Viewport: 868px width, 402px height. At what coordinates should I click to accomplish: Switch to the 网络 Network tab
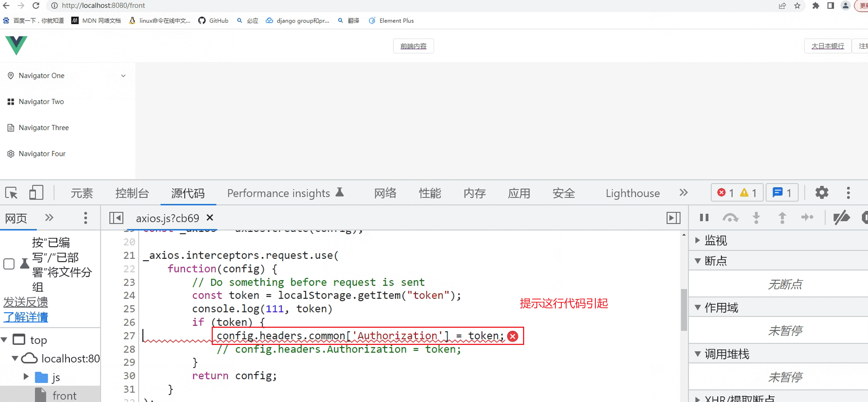pos(385,193)
